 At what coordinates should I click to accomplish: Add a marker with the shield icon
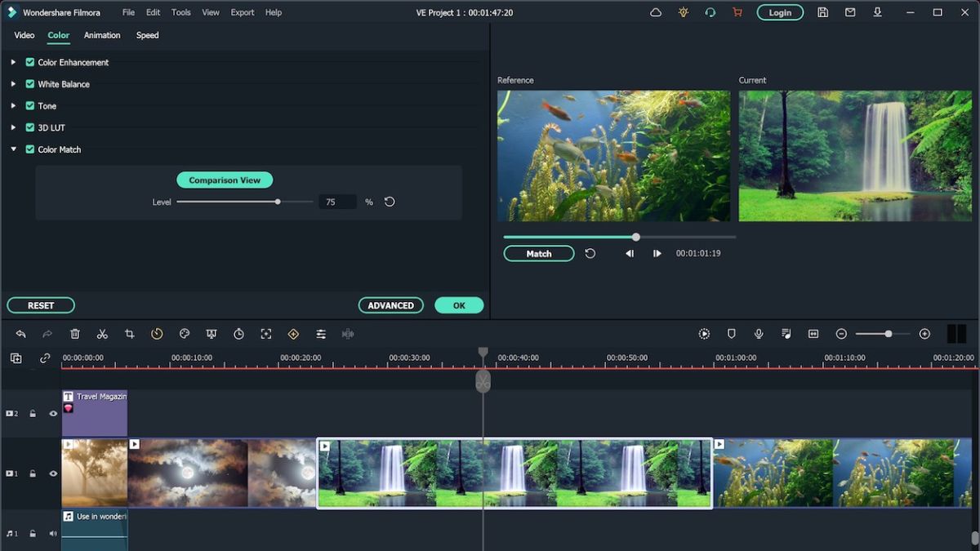pyautogui.click(x=732, y=334)
